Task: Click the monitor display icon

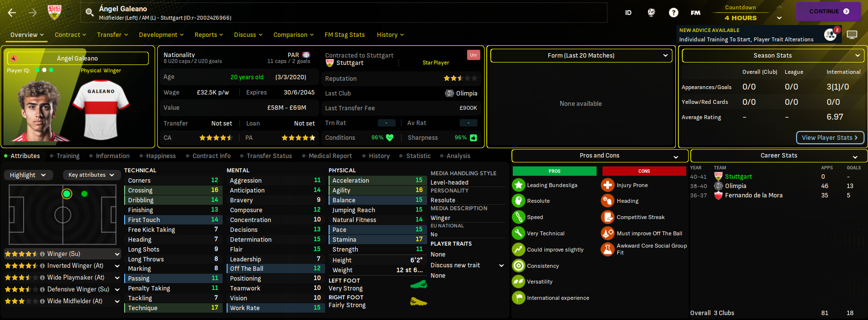Action: (x=852, y=34)
